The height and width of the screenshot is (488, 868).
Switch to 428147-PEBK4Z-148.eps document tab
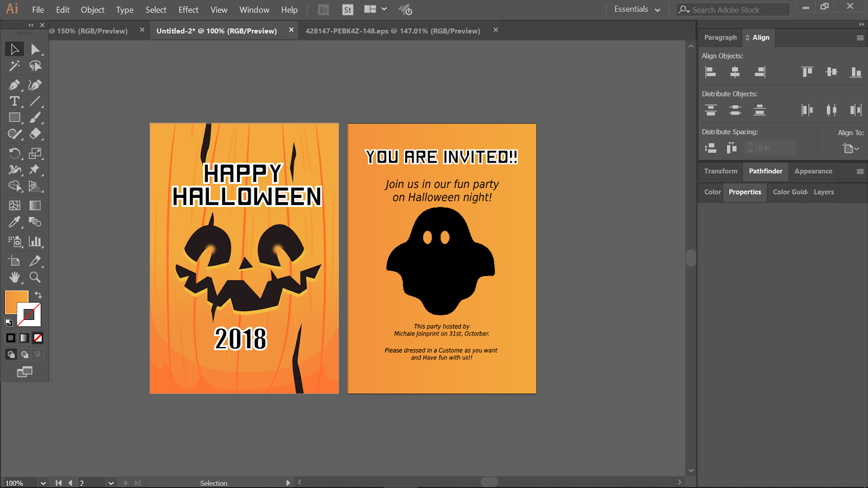click(393, 31)
